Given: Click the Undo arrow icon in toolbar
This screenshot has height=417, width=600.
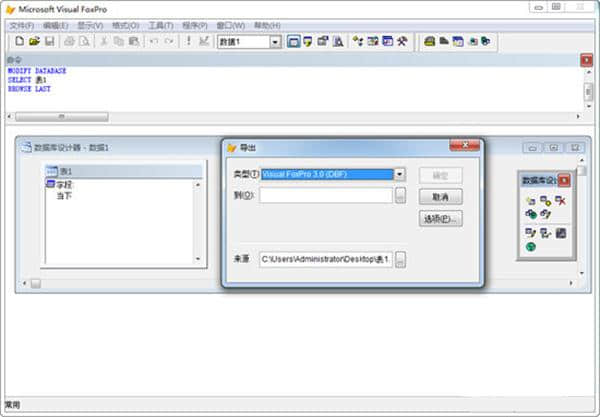Looking at the screenshot, I should tap(154, 41).
